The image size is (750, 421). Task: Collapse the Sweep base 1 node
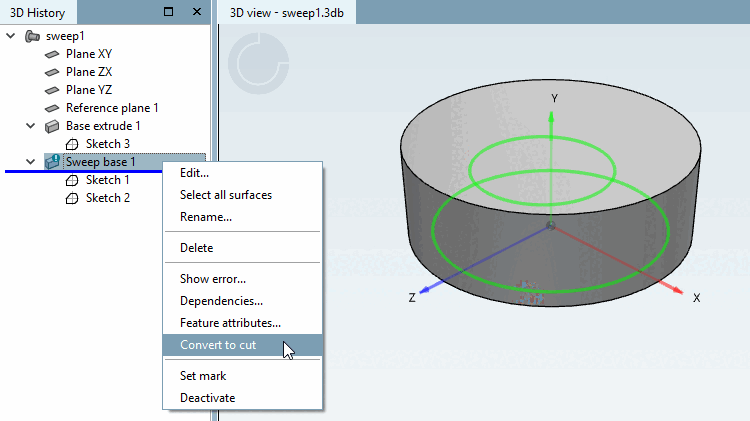(x=31, y=162)
